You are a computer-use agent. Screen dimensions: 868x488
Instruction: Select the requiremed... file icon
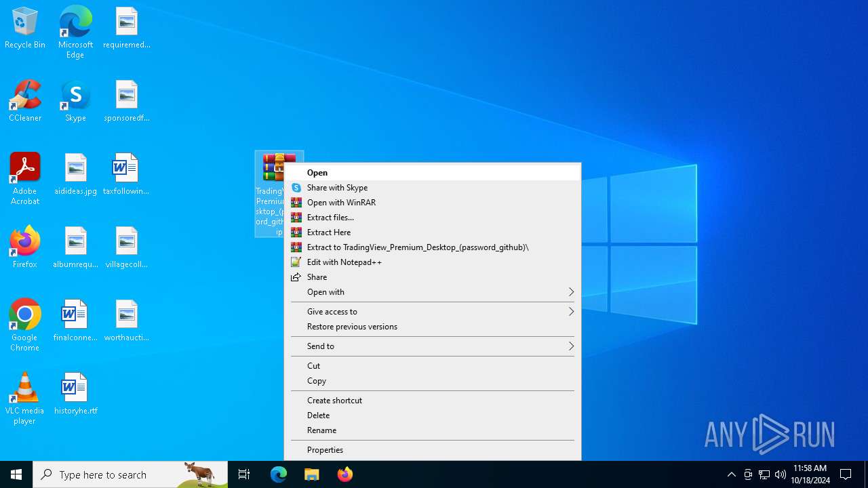point(127,28)
